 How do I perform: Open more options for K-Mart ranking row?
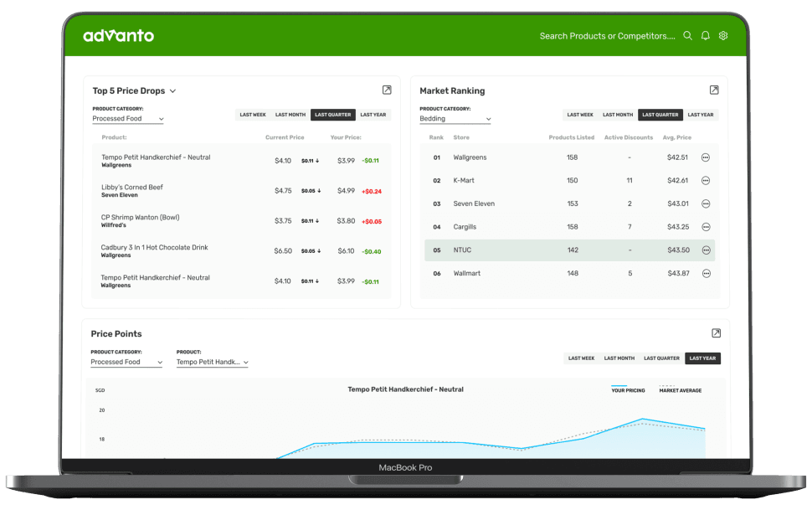[x=706, y=180]
